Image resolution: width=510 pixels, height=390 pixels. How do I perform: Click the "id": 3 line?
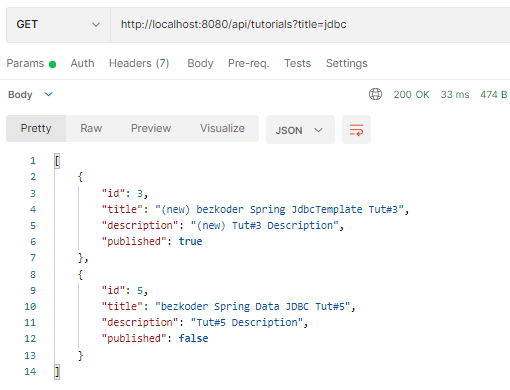pyautogui.click(x=125, y=193)
